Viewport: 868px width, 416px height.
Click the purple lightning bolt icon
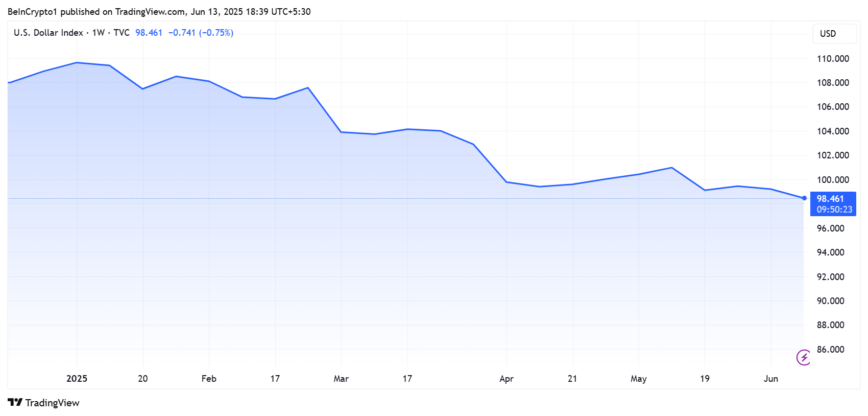pos(804,357)
